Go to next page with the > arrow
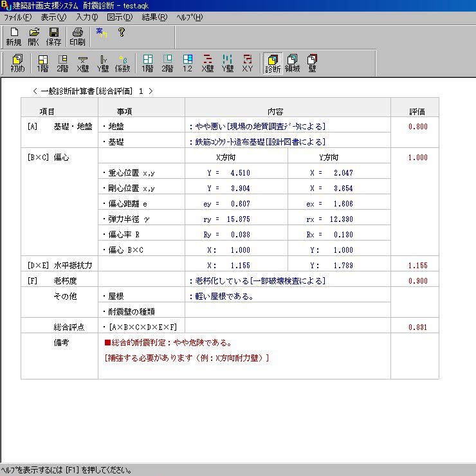Image resolution: width=476 pixels, height=476 pixels. [151, 91]
